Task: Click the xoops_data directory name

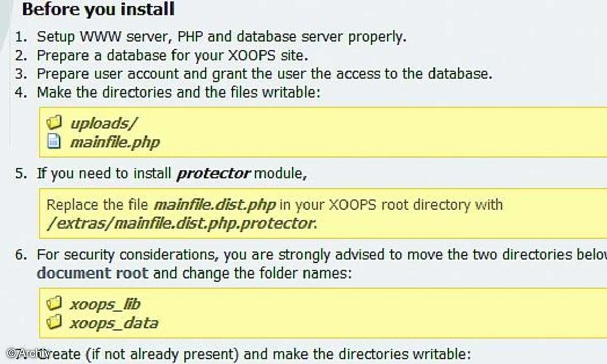Action: coord(114,323)
